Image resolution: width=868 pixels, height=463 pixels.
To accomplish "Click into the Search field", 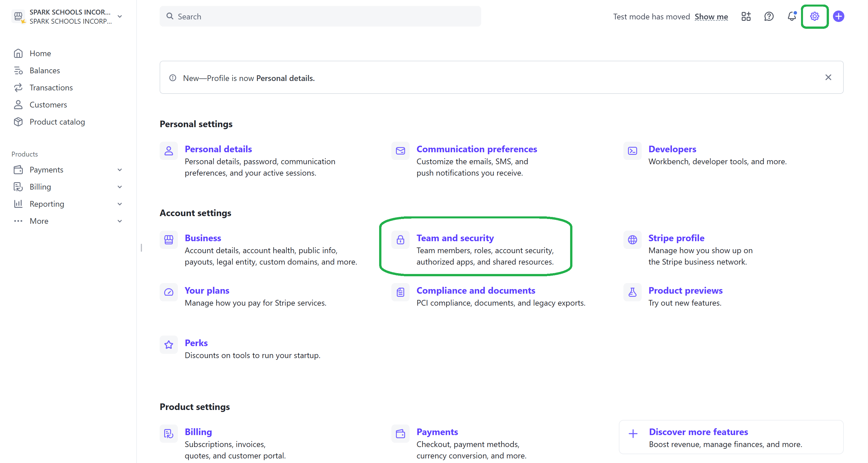I will click(320, 17).
